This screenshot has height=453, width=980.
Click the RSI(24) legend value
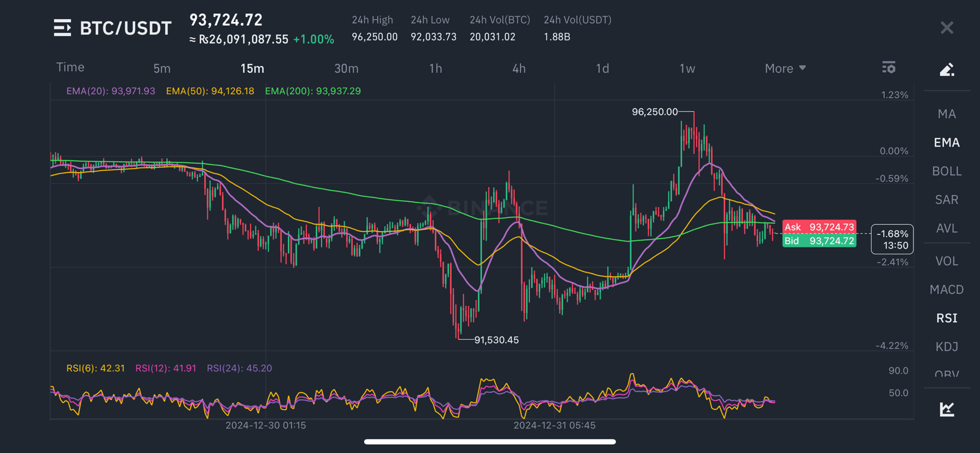[x=239, y=368]
